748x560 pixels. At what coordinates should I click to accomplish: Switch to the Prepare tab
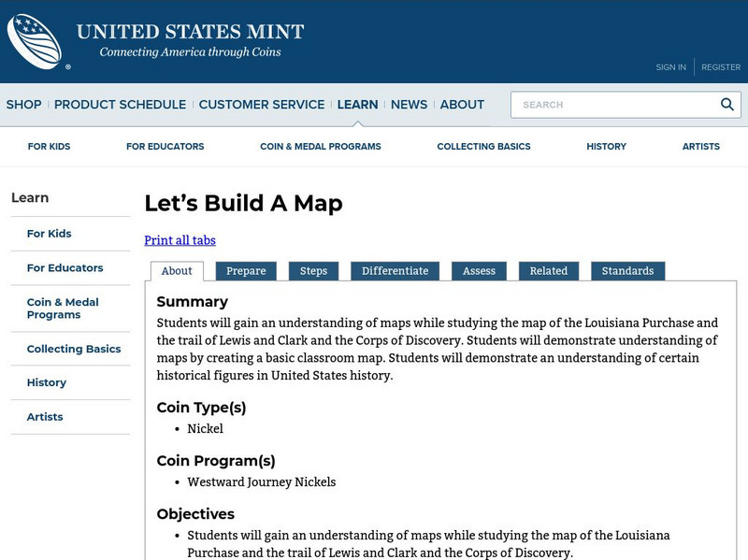(246, 270)
